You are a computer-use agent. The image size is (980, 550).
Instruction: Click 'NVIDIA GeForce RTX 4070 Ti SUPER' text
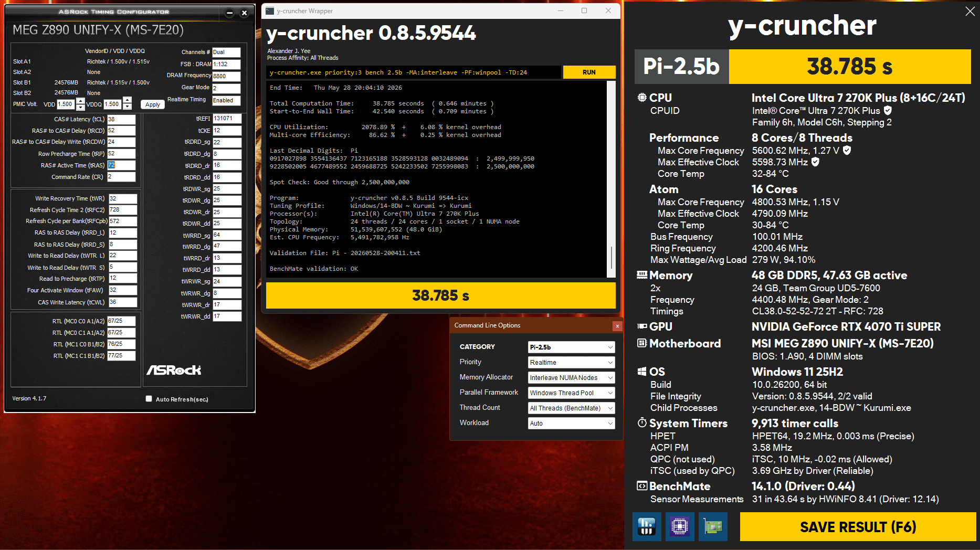(x=846, y=326)
